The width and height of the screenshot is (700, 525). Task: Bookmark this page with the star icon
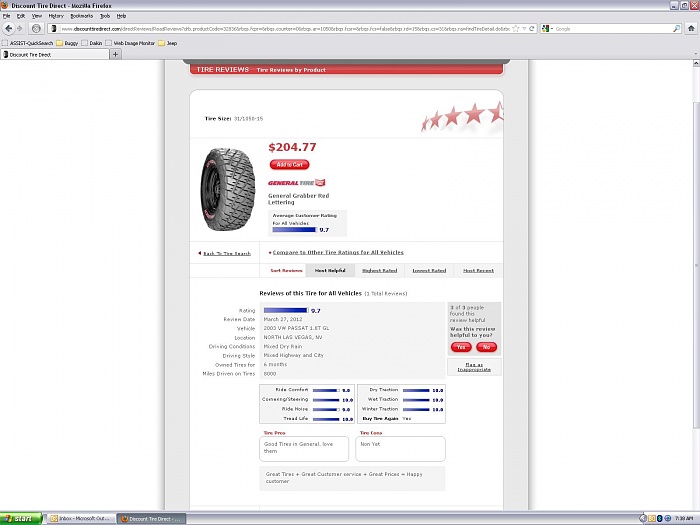coord(516,29)
